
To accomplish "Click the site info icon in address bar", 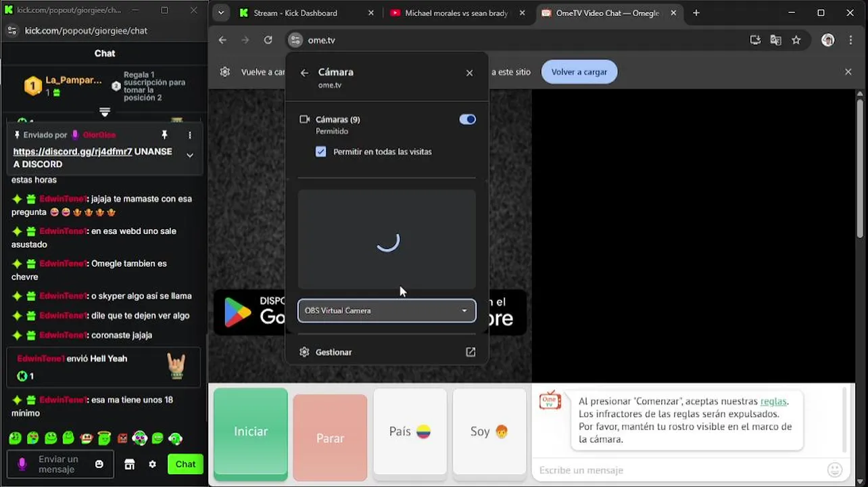I will point(295,40).
